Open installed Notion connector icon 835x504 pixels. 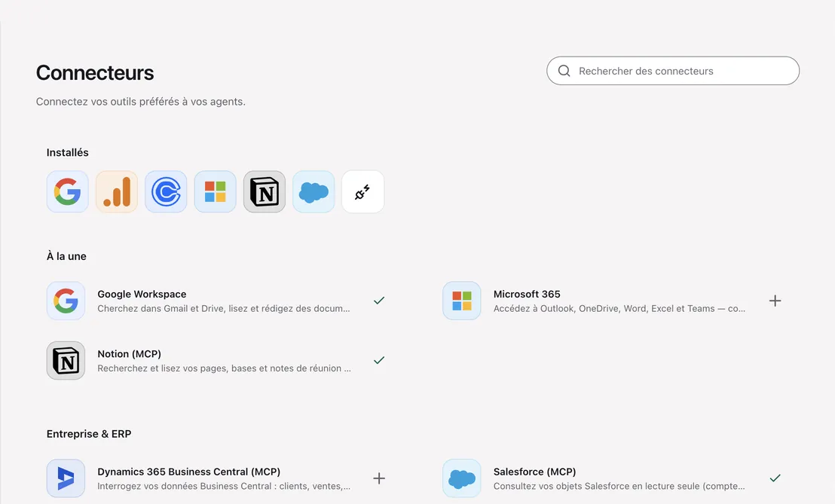[x=265, y=191]
